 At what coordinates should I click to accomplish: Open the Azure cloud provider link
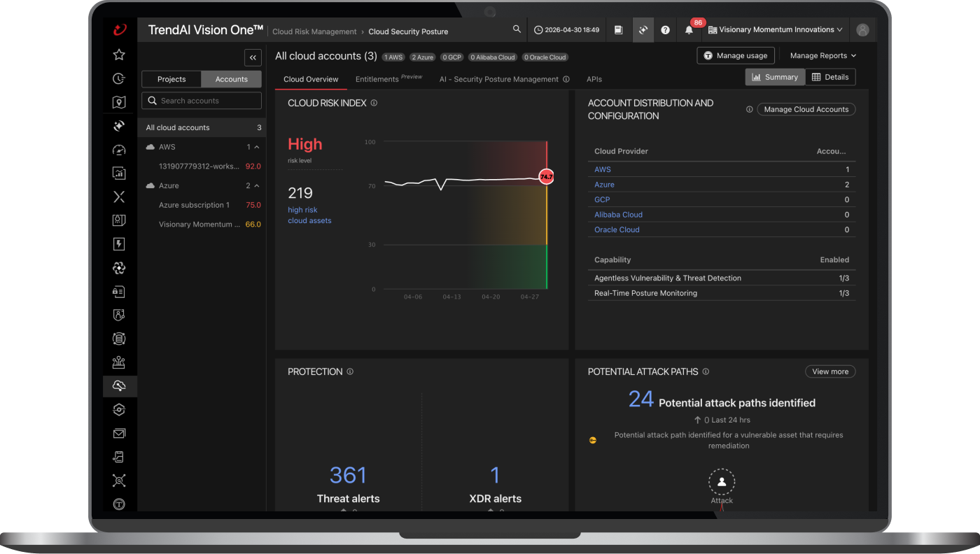click(604, 185)
